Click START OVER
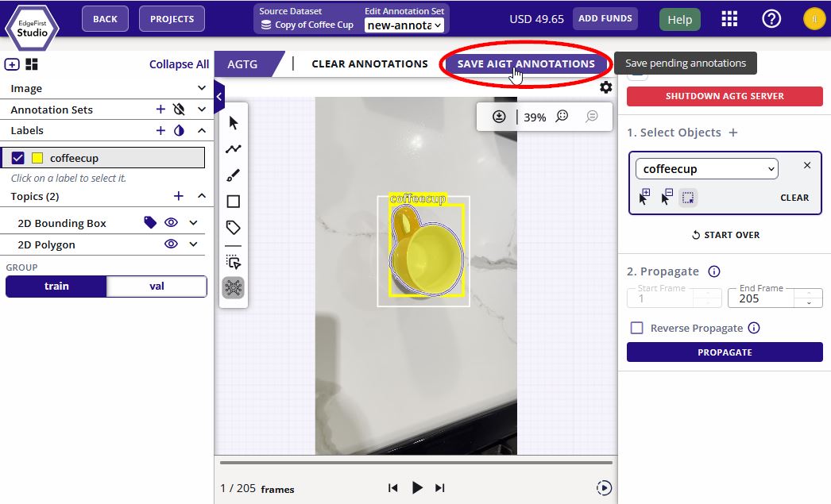The height and width of the screenshot is (504, 831). pos(725,234)
